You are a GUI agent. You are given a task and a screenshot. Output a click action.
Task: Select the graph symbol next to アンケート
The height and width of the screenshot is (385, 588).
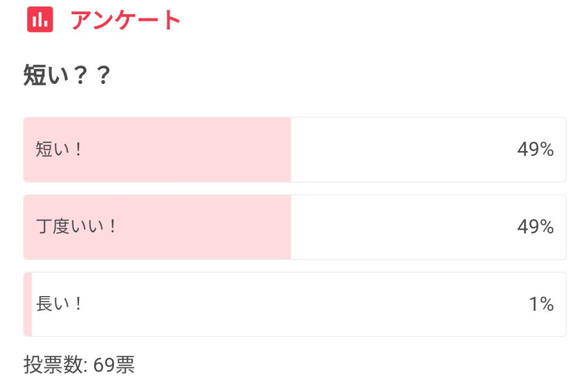(40, 18)
